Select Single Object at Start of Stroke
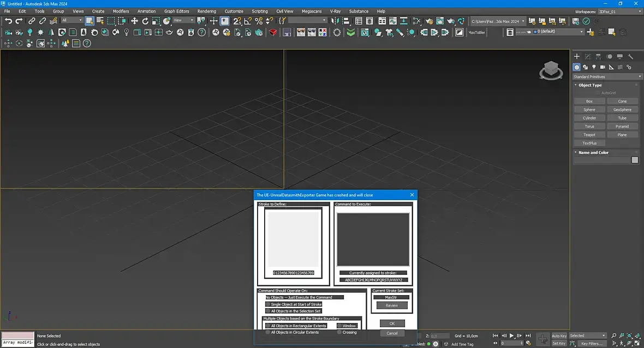Viewport: 644px width, 348px height. click(268, 304)
